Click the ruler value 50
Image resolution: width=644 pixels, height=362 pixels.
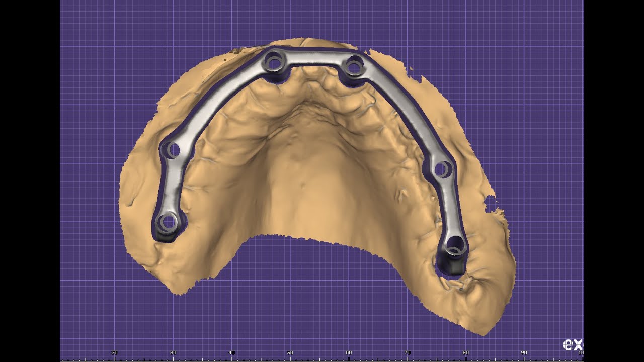(290, 352)
